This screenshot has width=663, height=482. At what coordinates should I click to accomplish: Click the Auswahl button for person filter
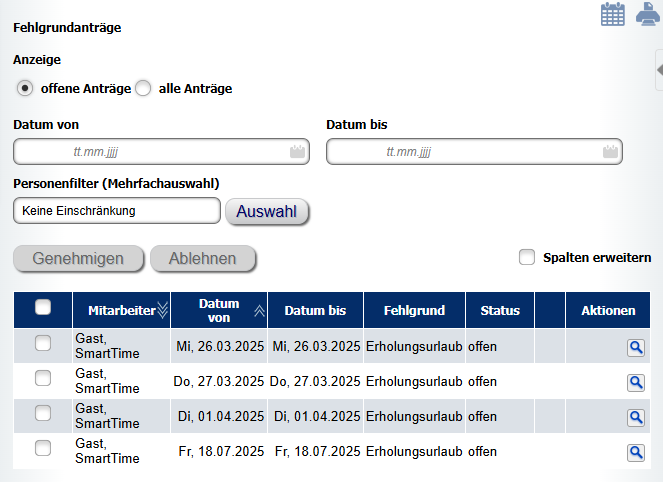click(x=267, y=211)
